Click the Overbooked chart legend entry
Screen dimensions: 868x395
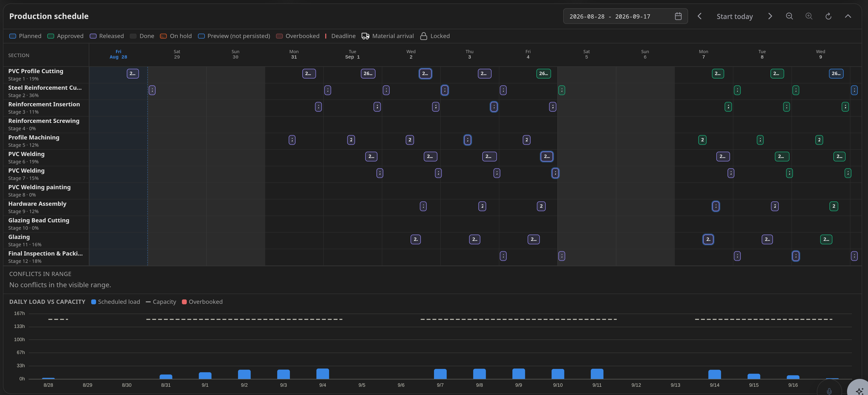point(202,302)
